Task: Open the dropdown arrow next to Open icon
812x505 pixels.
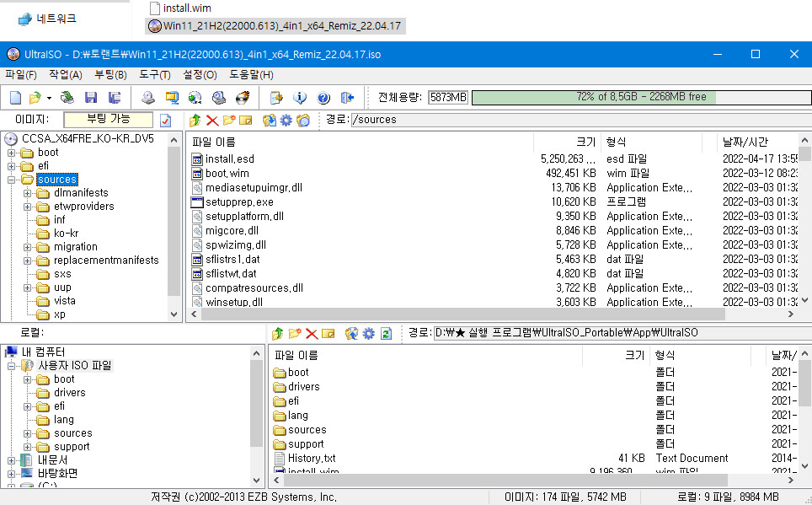Action: pos(49,98)
